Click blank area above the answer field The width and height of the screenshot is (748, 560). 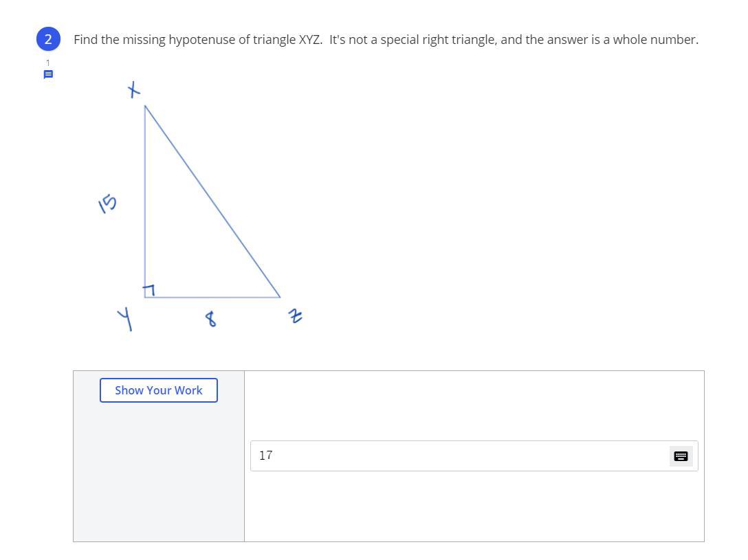474,405
